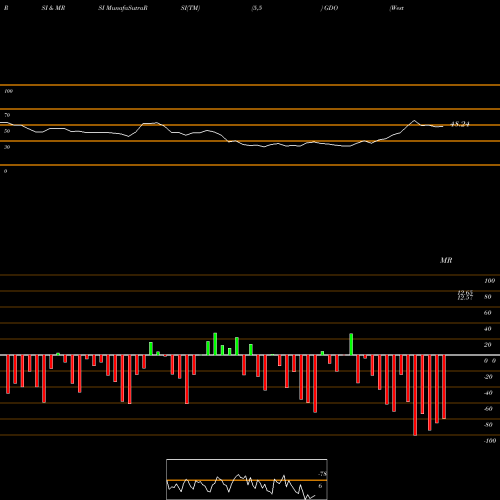The height and width of the screenshot is (500, 500).
Task: Click the RSI axis label '30'
Action: point(7,147)
